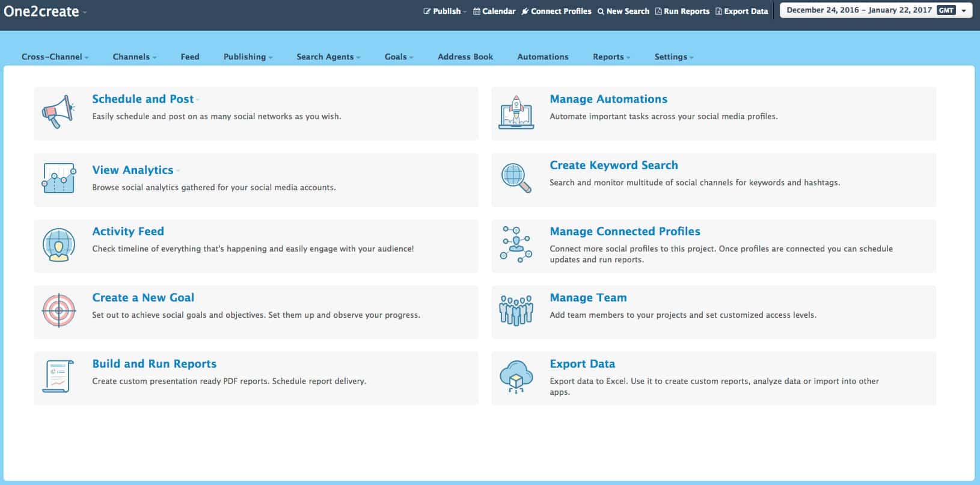Screen dimensions: 980x485
Task: Open the Automations tab
Action: (x=543, y=57)
